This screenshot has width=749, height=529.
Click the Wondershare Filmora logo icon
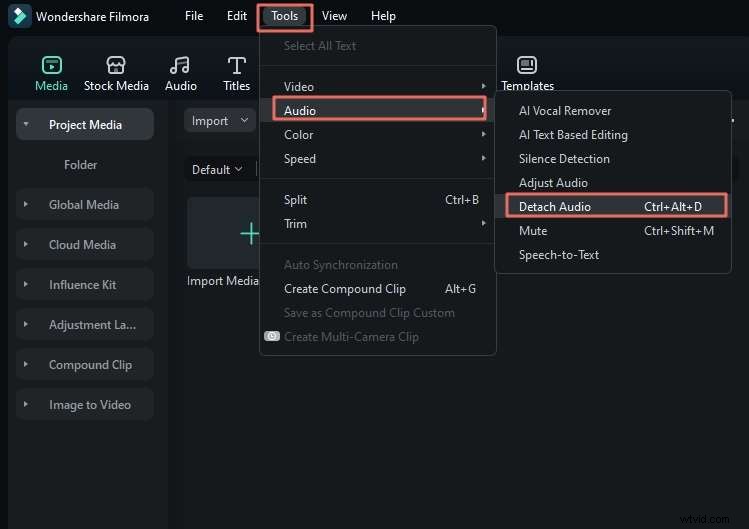(19, 16)
